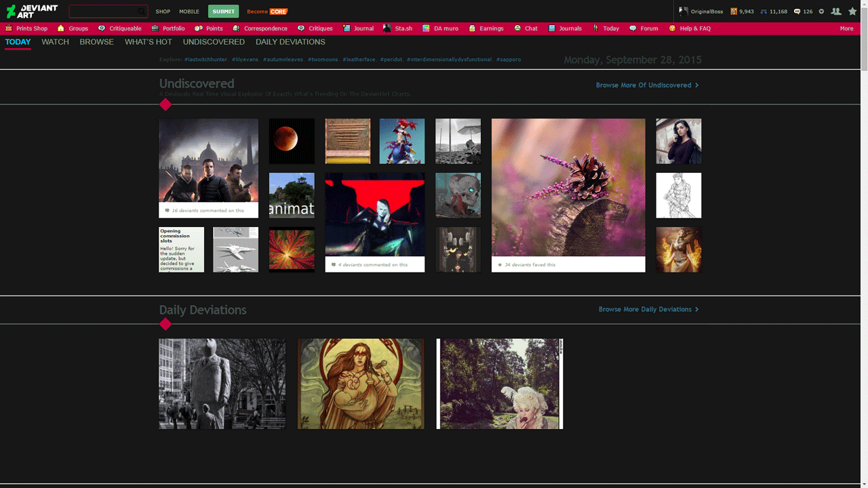Click the OriginalBoss avatar icon
The width and height of the screenshot is (868, 488).
point(684,12)
